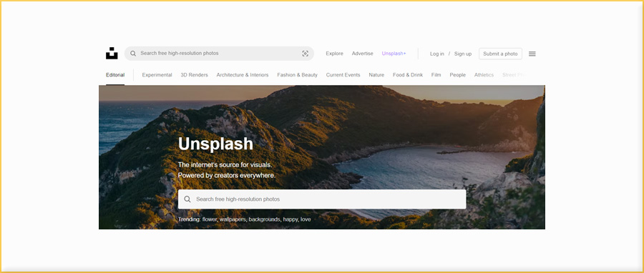The width and height of the screenshot is (644, 273).
Task: Click magnifier icon in hero search box
Action: (187, 199)
